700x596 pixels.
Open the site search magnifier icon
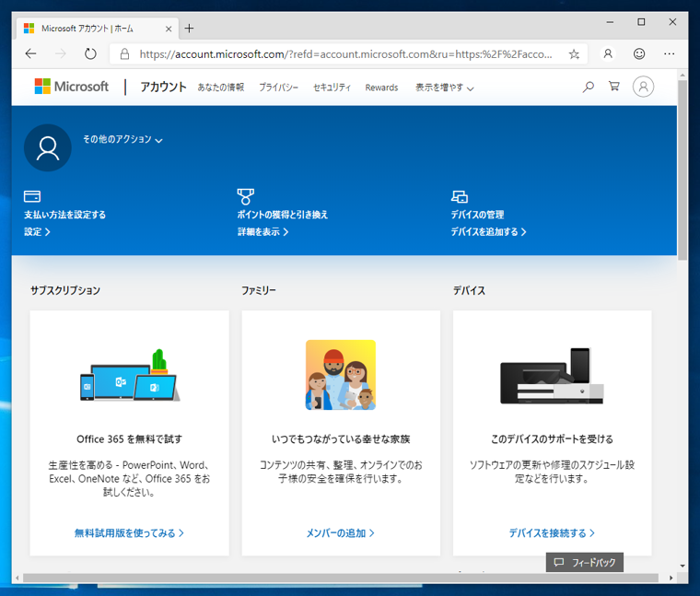589,87
